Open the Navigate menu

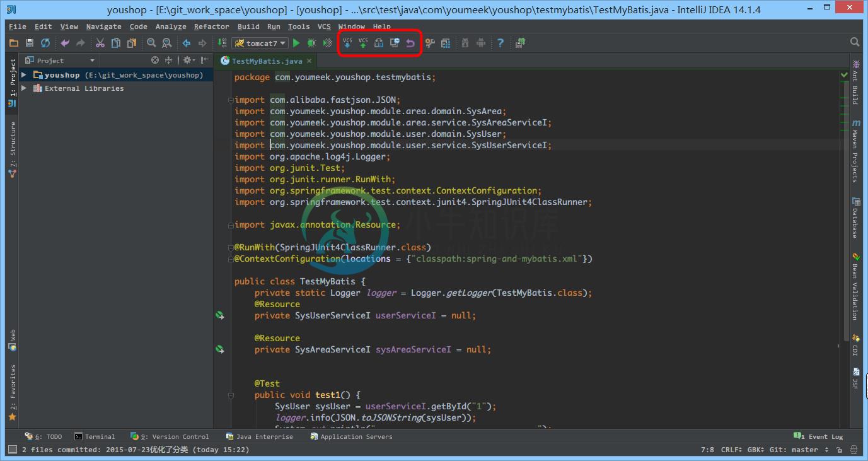point(104,26)
